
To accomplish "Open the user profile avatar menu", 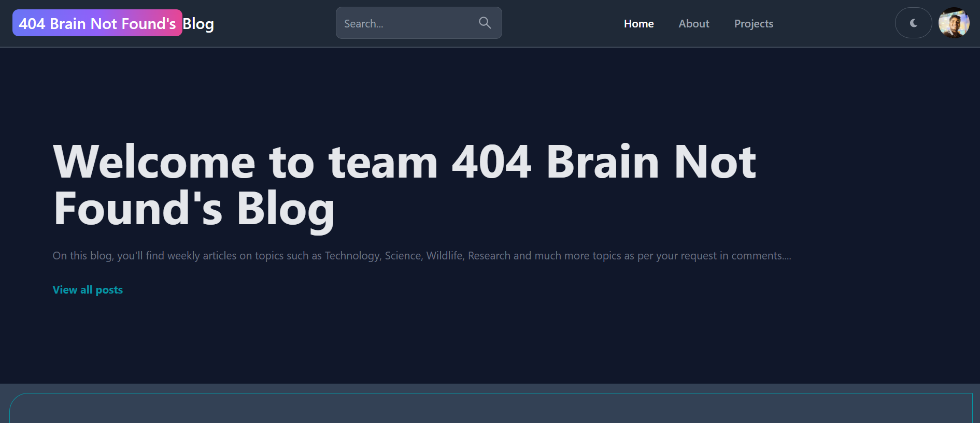I will [954, 23].
